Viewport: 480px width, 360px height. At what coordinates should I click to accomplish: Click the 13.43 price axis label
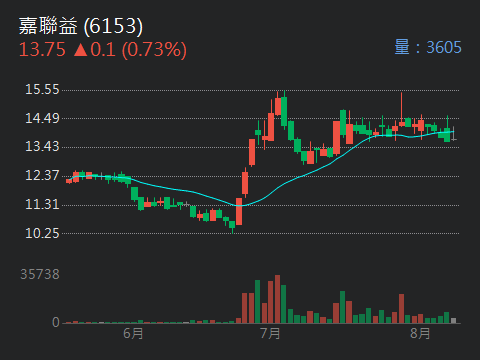click(x=42, y=146)
